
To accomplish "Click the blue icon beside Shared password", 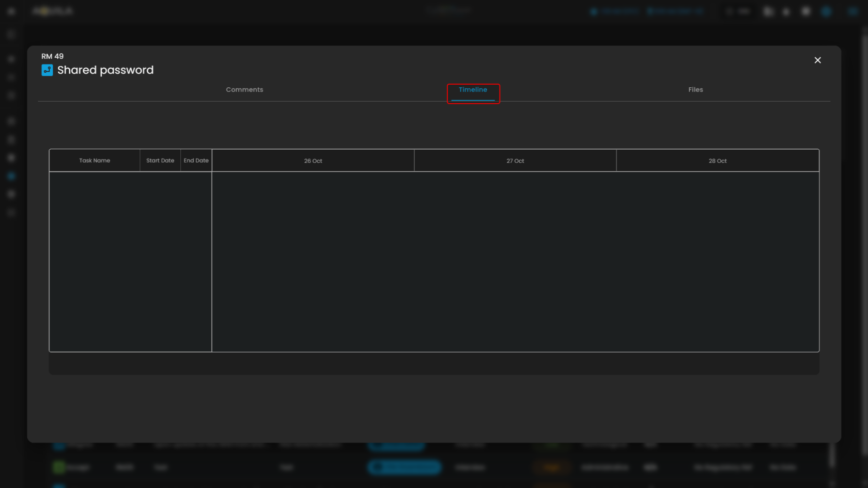I will tap(47, 70).
